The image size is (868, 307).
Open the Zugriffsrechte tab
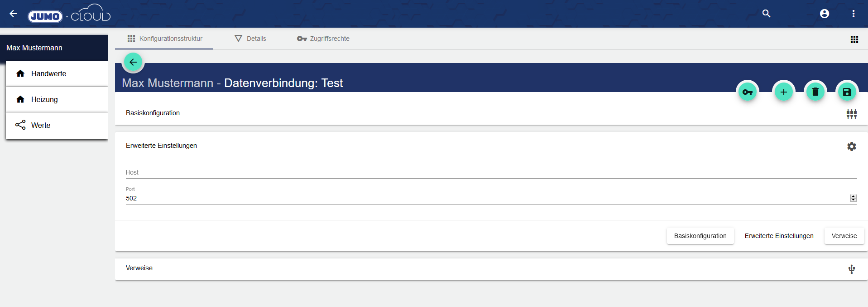323,39
